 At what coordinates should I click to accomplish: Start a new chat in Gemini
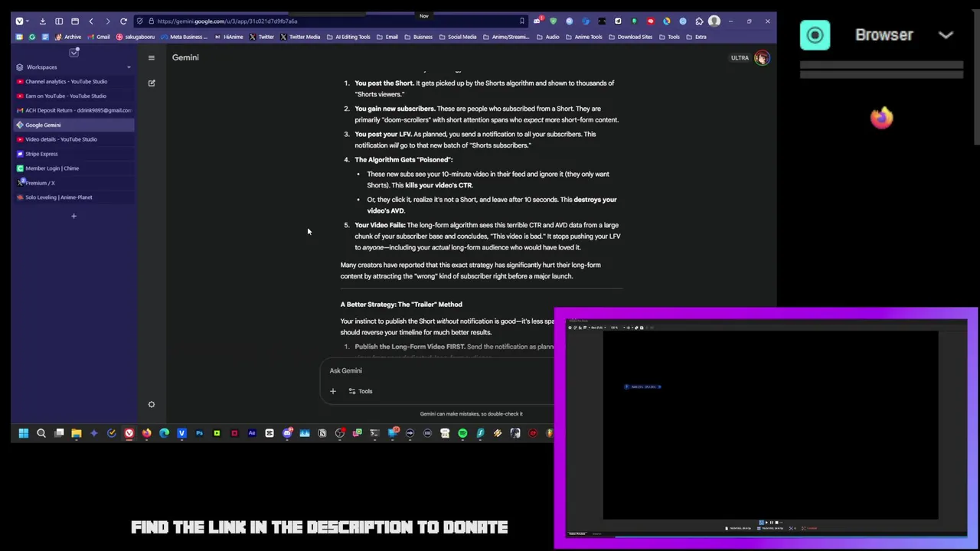152,83
